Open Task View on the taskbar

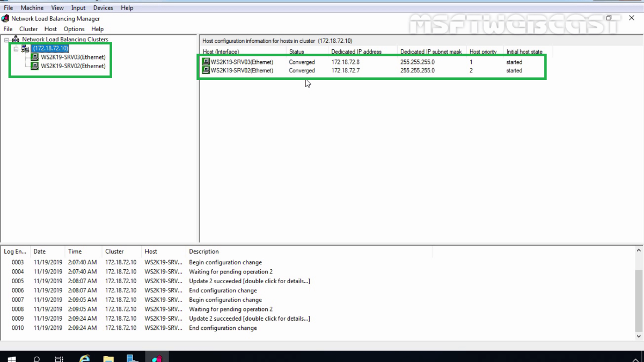coord(60,358)
